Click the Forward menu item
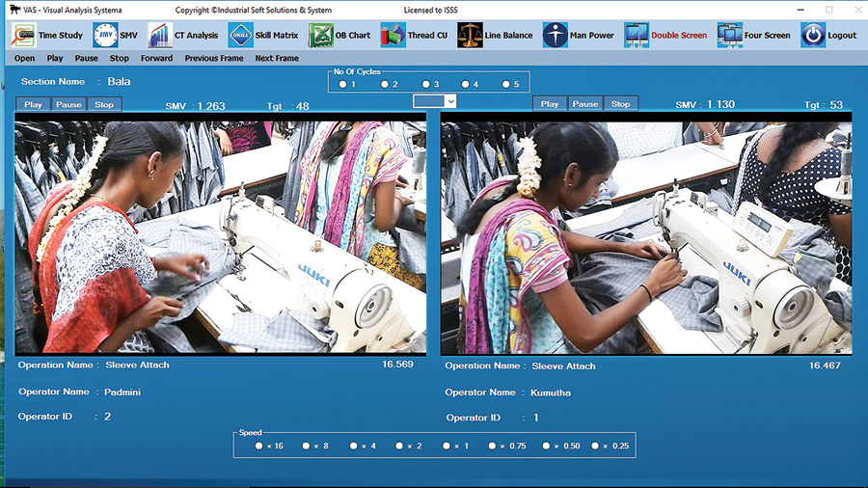This screenshot has height=488, width=868. pyautogui.click(x=156, y=58)
